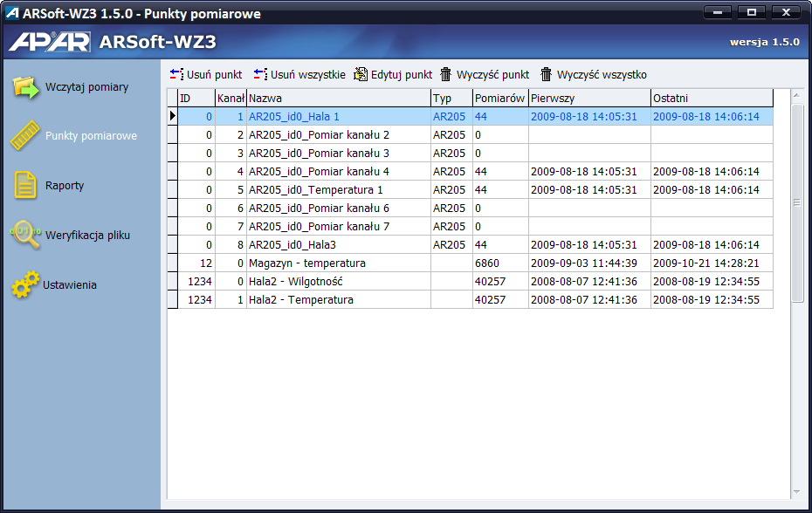Image resolution: width=812 pixels, height=513 pixels.
Task: Click the vertical scrollbar thumb
Action: (x=797, y=202)
